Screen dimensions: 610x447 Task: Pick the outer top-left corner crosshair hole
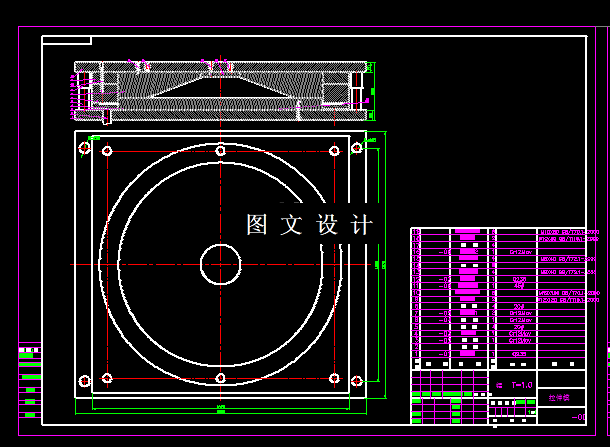[x=84, y=147]
